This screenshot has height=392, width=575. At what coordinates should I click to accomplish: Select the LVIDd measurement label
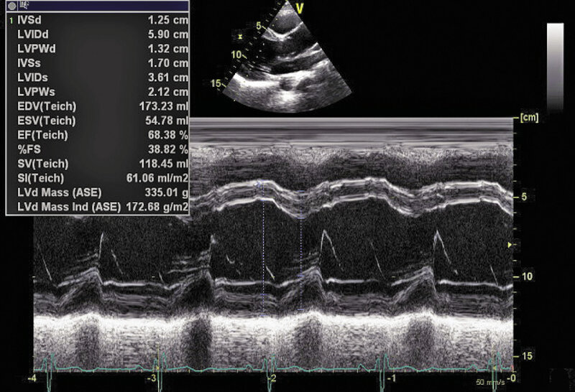33,34
